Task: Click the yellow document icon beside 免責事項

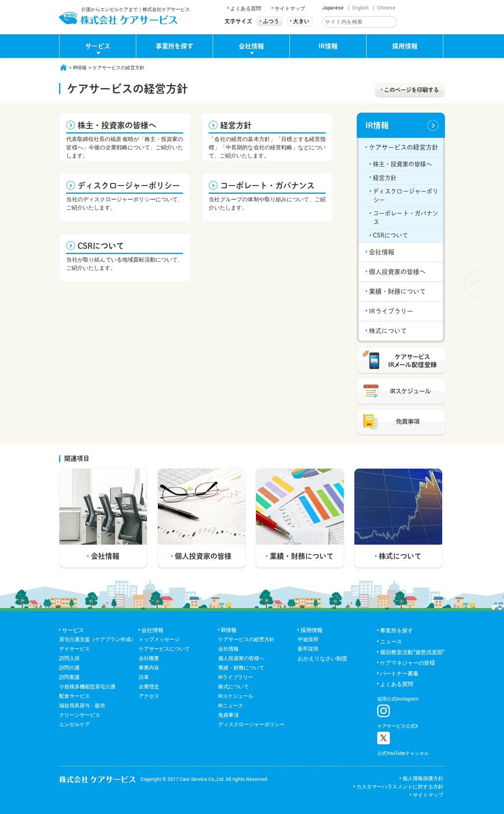Action: point(370,422)
